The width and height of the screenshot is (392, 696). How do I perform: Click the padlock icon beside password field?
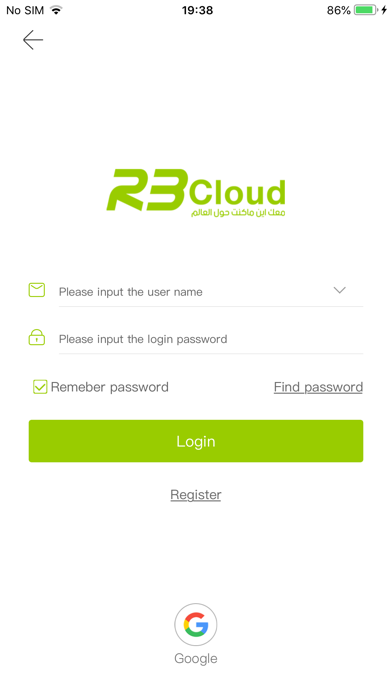coord(37,337)
